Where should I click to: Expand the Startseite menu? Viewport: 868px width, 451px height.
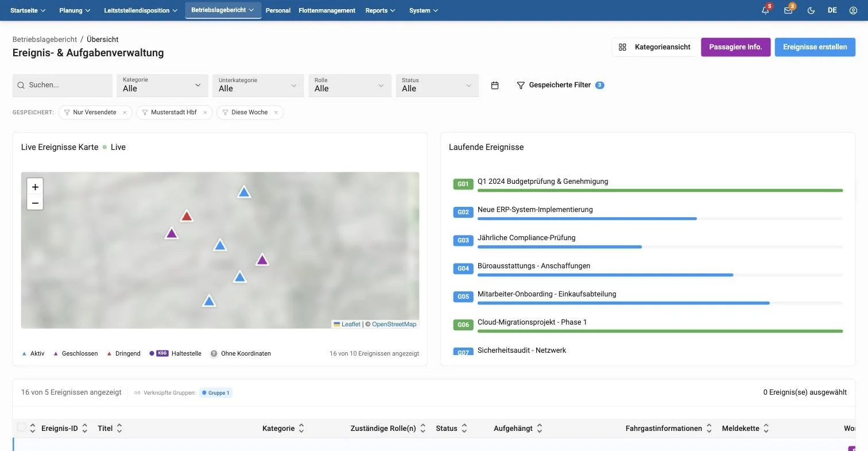click(x=28, y=10)
